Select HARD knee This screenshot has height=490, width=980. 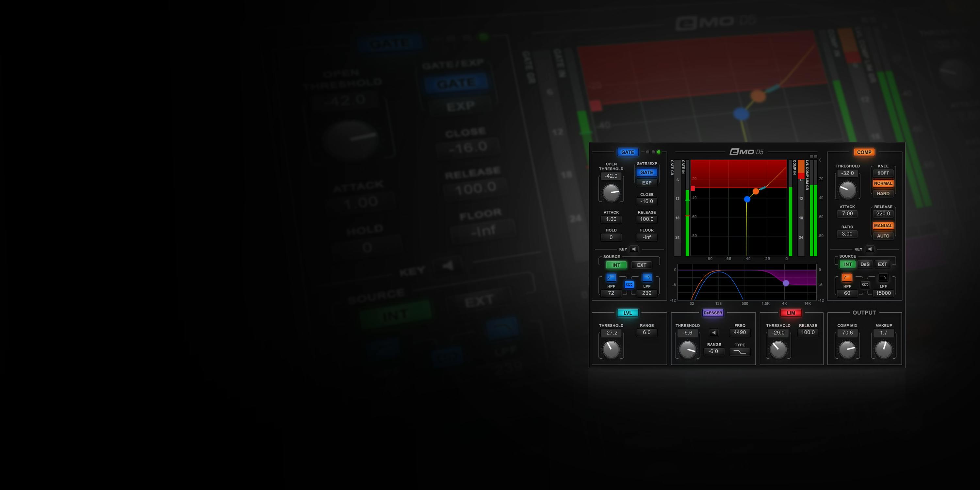(x=883, y=194)
